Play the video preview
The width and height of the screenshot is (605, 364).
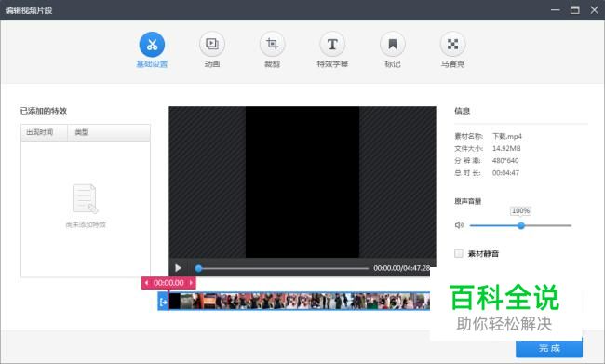point(179,268)
